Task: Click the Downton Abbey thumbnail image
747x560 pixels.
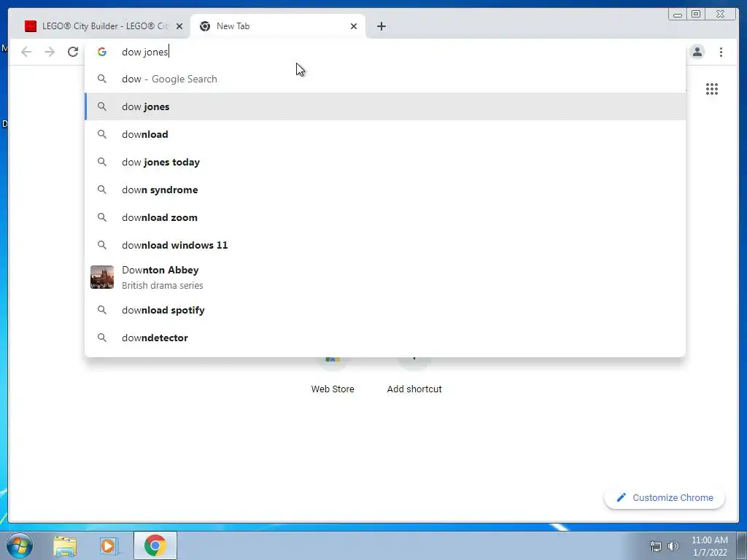Action: coord(102,277)
